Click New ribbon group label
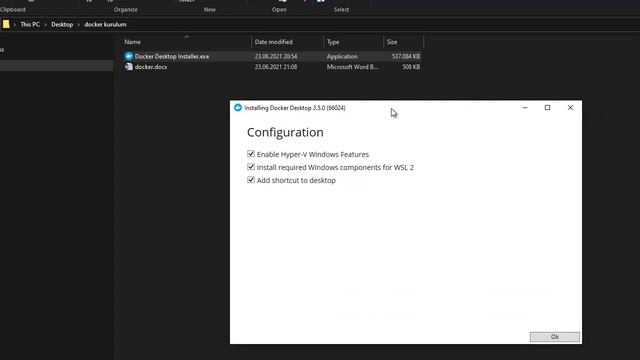This screenshot has width=640, height=360. click(x=210, y=9)
